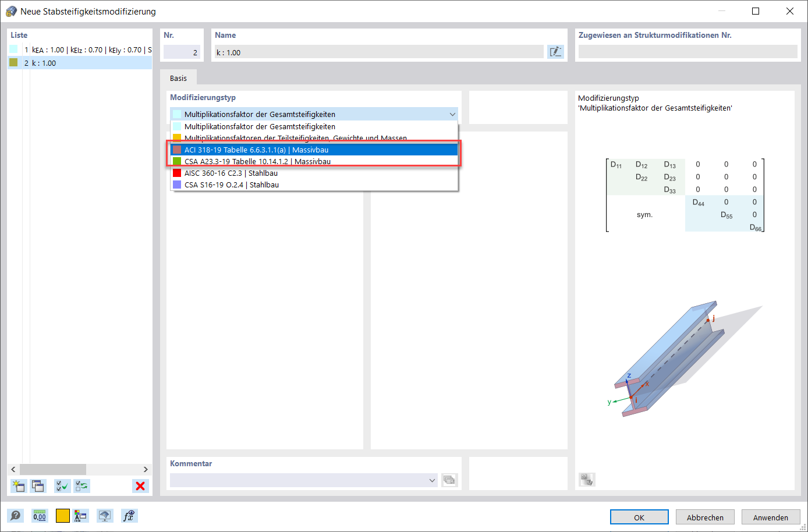
Task: Click the D44 entry in stiffness matrix
Action: tap(698, 203)
